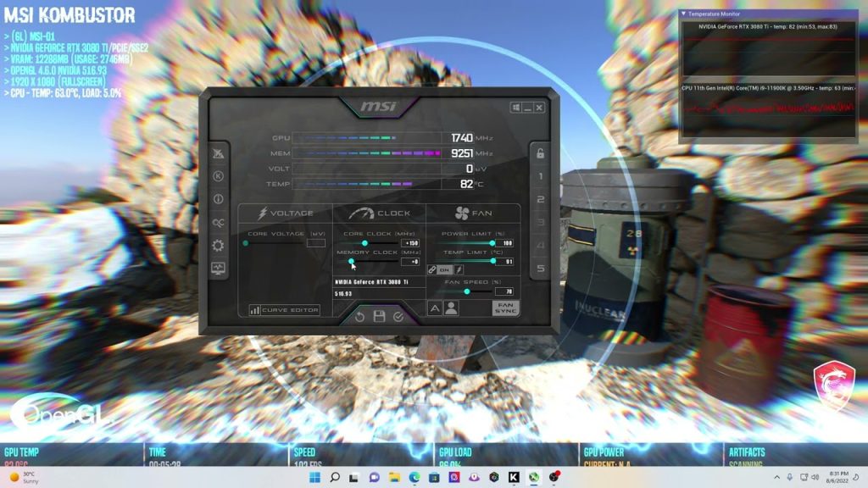The width and height of the screenshot is (868, 488).
Task: Toggle the power and temp limit link
Action: pos(432,269)
